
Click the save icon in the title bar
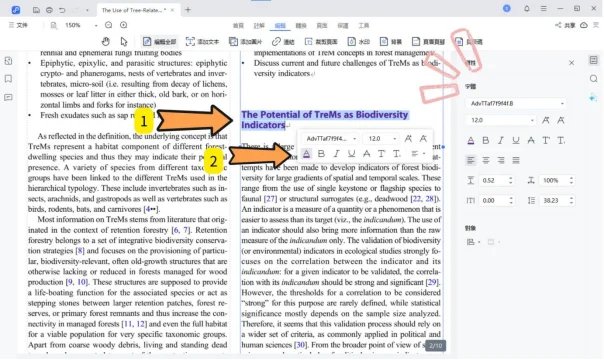coord(36,10)
